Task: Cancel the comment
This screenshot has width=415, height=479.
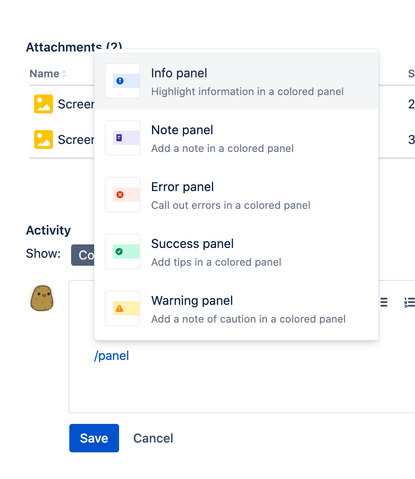Action: (153, 438)
